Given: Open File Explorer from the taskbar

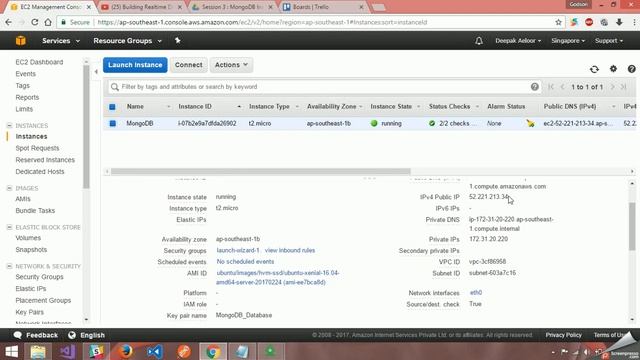Looking at the screenshot, I should pos(38,351).
